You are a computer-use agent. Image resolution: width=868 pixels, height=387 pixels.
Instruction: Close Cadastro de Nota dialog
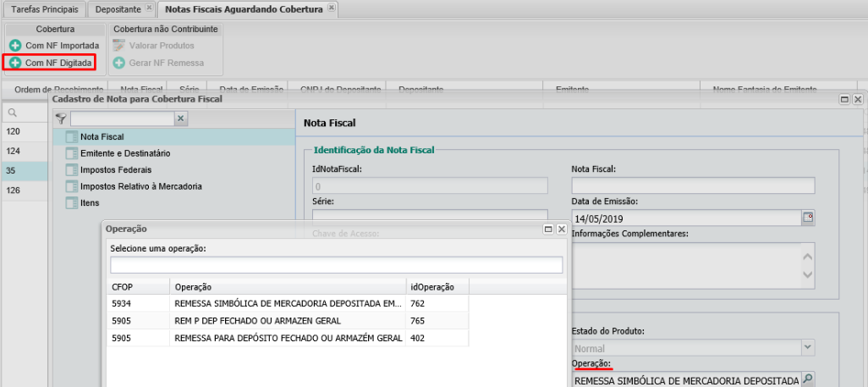pyautogui.click(x=858, y=99)
